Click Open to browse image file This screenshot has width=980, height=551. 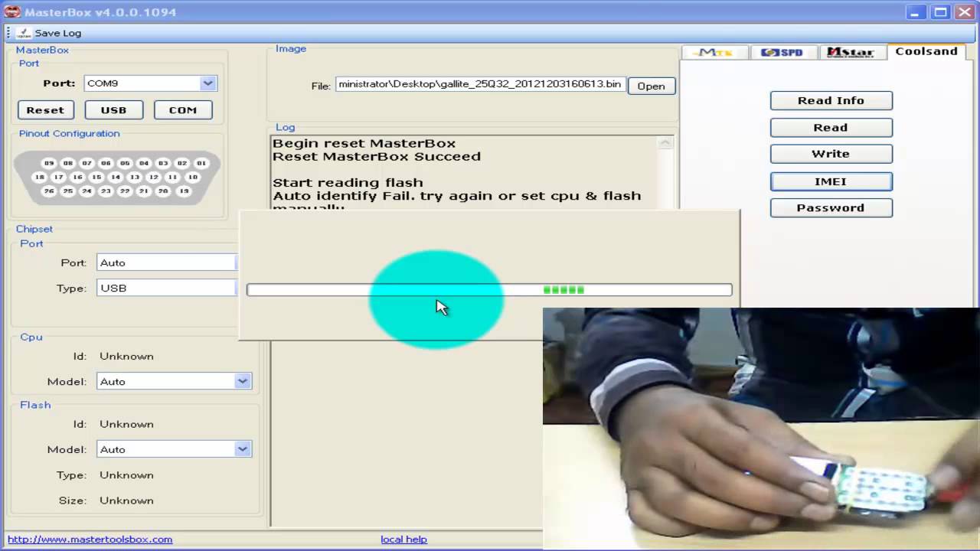pyautogui.click(x=651, y=86)
